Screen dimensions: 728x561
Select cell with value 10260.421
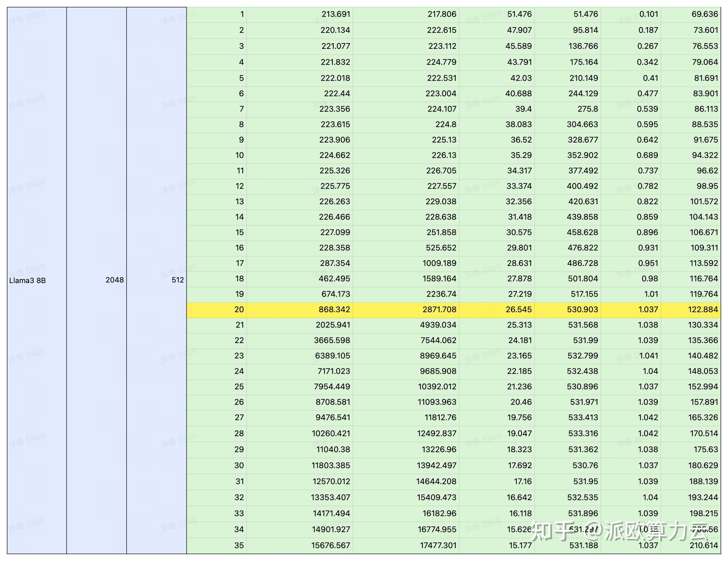331,433
